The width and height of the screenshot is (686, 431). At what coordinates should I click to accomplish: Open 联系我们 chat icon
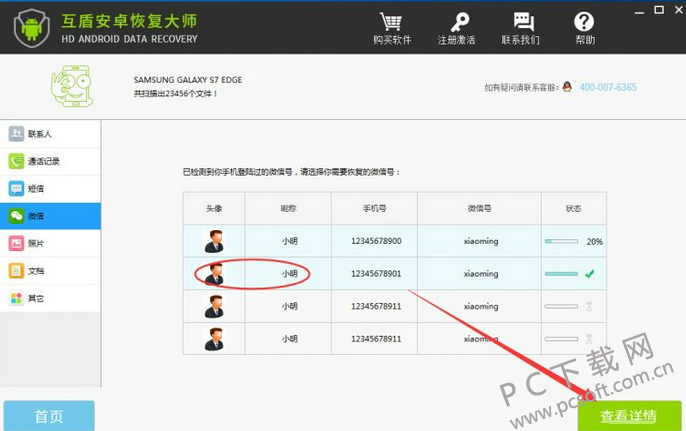click(x=523, y=22)
